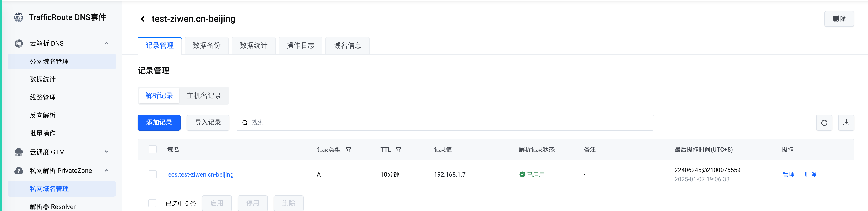868x211 pixels.
Task: Toggle the select-all checkbox in table header
Action: coord(153,150)
